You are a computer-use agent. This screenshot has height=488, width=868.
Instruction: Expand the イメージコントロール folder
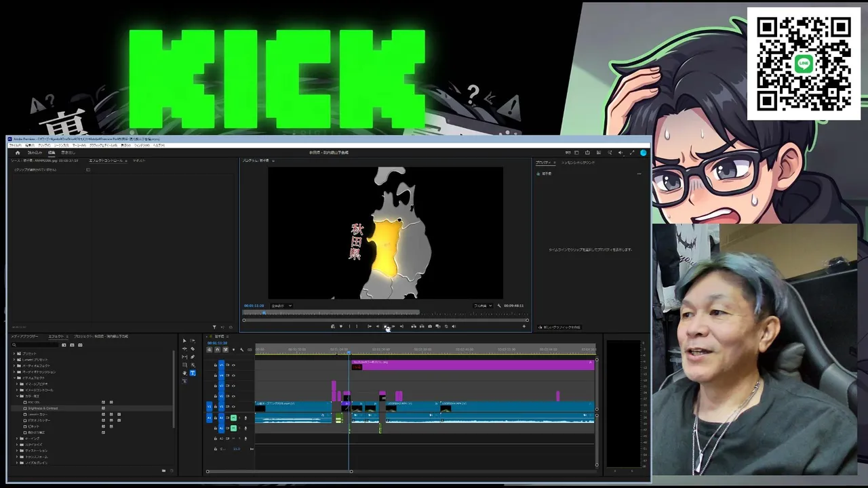18,390
